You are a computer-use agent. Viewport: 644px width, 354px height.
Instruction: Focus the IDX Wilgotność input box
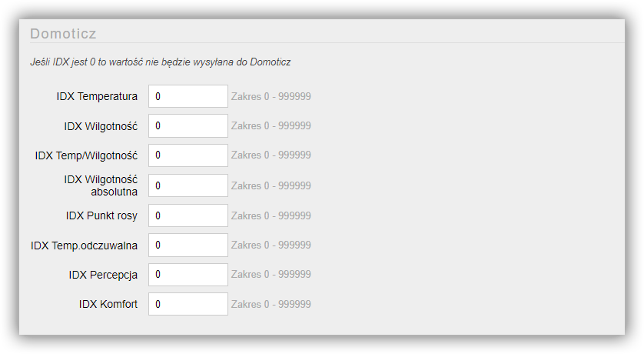(x=188, y=125)
